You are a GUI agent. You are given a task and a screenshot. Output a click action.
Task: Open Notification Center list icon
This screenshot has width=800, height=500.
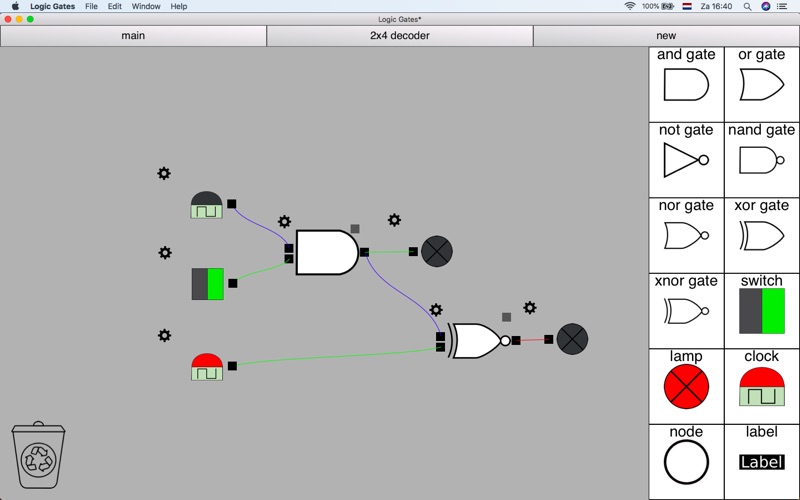pyautogui.click(x=782, y=6)
